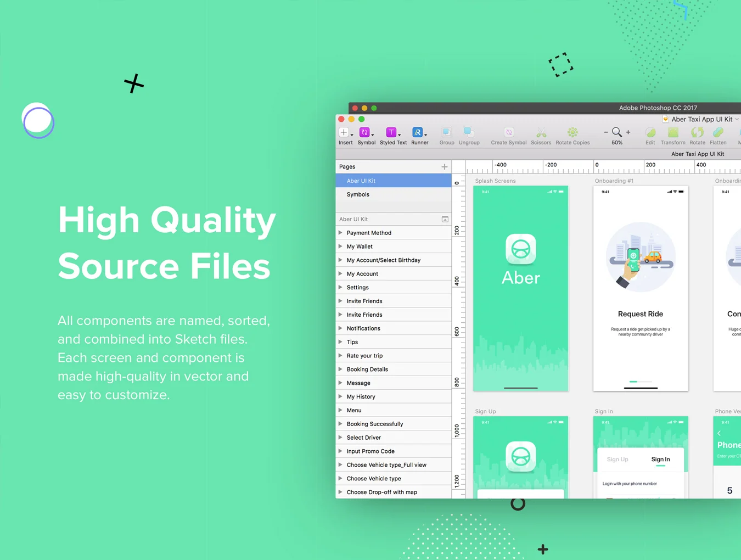Select the Booking Successfully layer row

point(394,424)
